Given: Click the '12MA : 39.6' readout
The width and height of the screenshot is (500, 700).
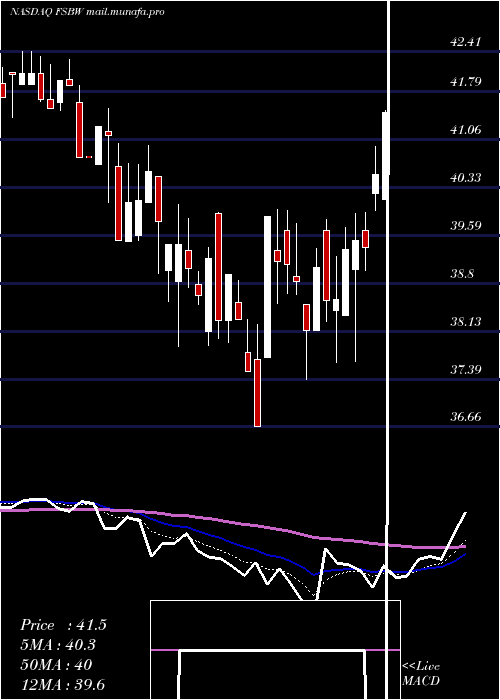Looking at the screenshot, I should click(x=62, y=684).
